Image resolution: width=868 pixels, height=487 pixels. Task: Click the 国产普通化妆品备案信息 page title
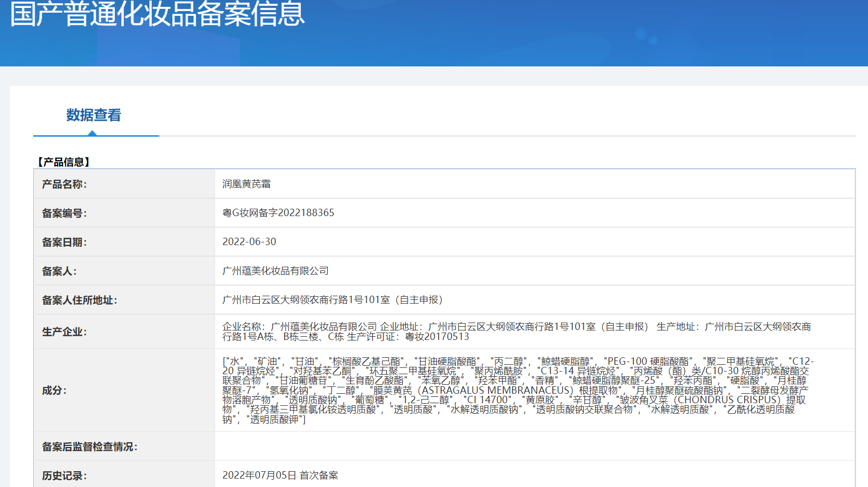[x=157, y=14]
